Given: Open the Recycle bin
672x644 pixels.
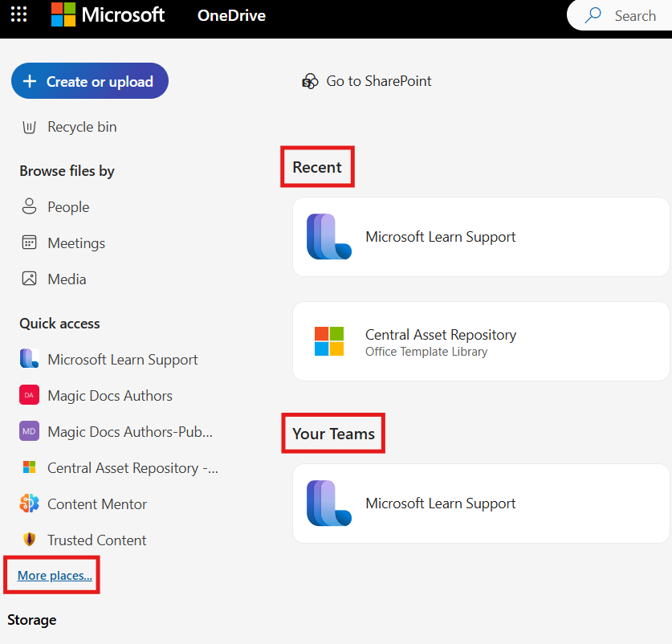Looking at the screenshot, I should pos(69,127).
